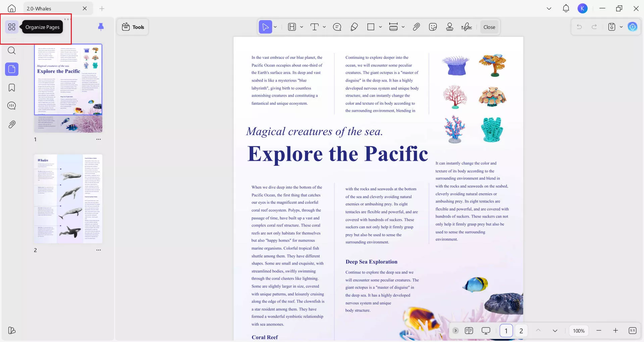Go to the home screen
This screenshot has width=644, height=342.
[12, 8]
